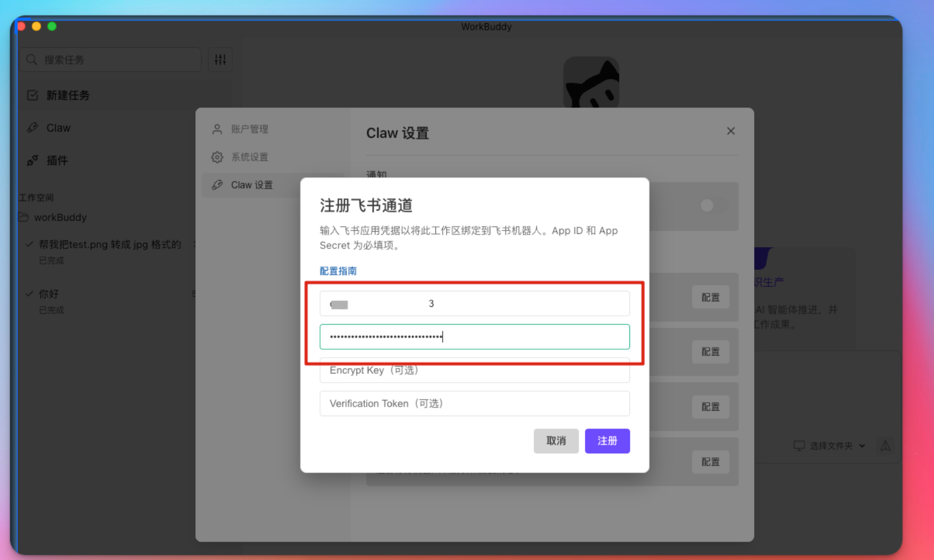This screenshot has height=560, width=934.
Task: Toggle the notification switch
Action: point(714,205)
